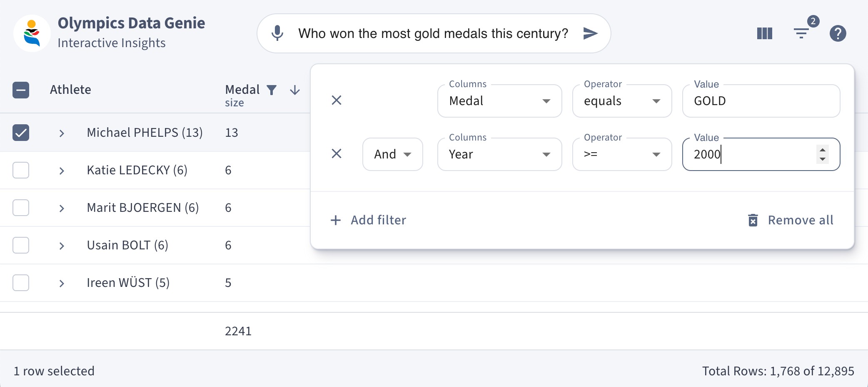The height and width of the screenshot is (387, 868).
Task: Increment the year 2000 value stepper
Action: (822, 150)
